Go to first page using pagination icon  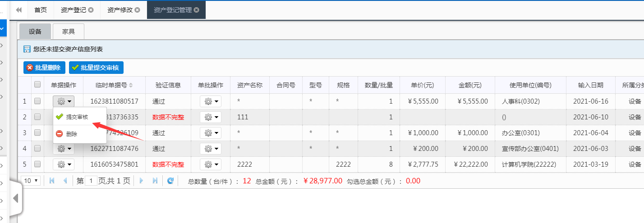click(x=52, y=181)
